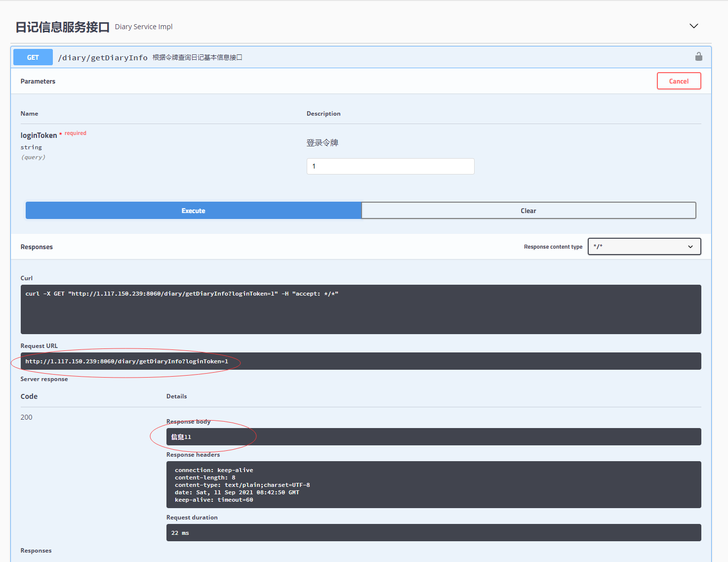
Task: Click the loginToken input field
Action: (390, 166)
